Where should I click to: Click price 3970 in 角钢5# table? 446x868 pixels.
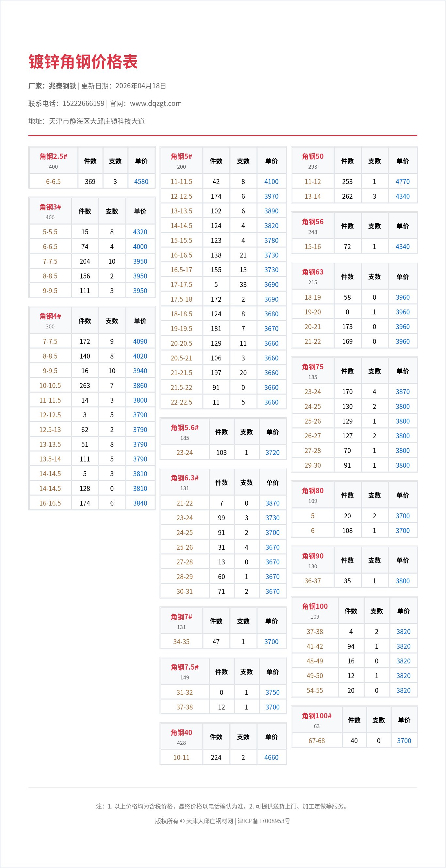click(272, 196)
